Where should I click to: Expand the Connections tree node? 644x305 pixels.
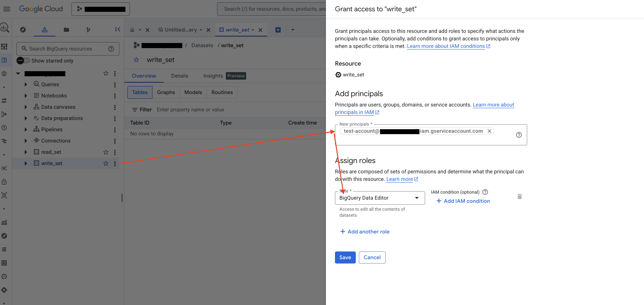point(26,141)
